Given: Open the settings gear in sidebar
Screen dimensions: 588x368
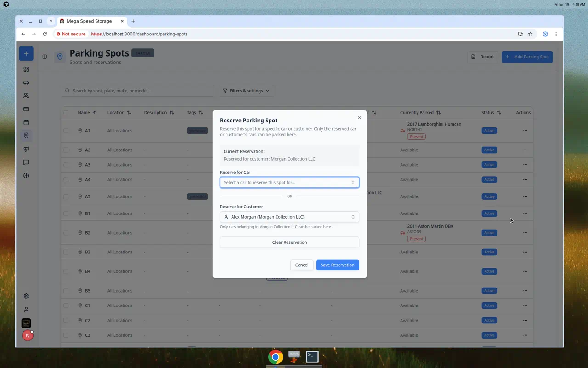Looking at the screenshot, I should click(x=26, y=296).
